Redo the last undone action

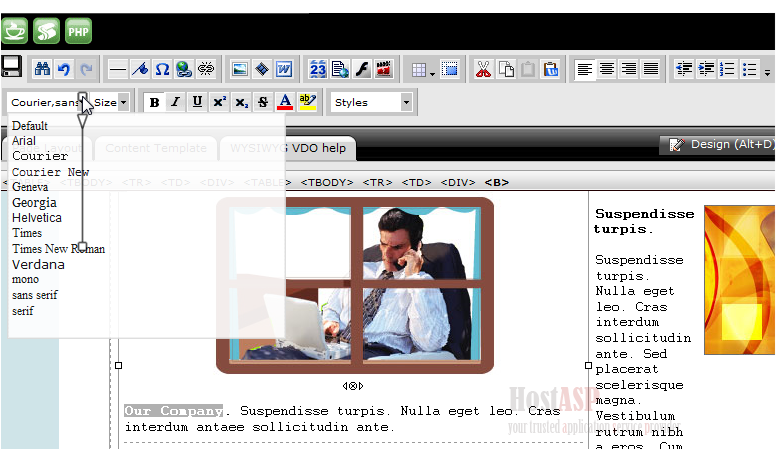(86, 69)
